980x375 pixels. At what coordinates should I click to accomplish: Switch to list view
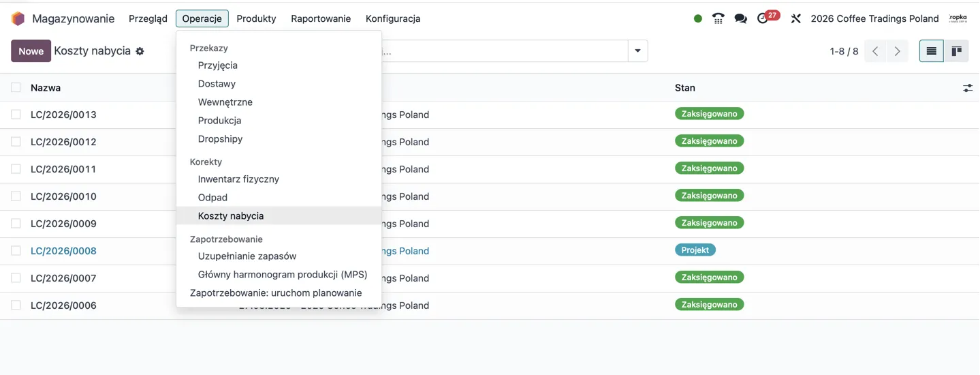[932, 51]
